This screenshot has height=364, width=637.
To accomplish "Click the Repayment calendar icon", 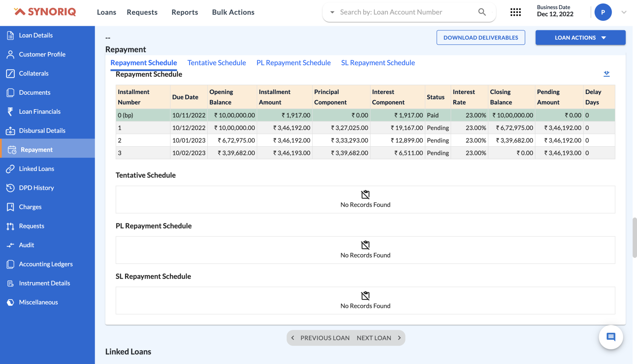I will (12, 150).
